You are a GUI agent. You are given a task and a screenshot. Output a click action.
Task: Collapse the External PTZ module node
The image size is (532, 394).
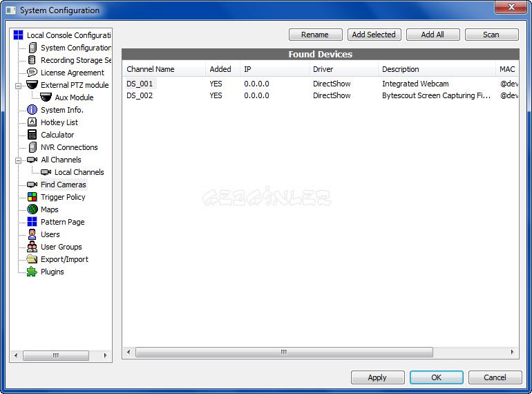coord(19,86)
